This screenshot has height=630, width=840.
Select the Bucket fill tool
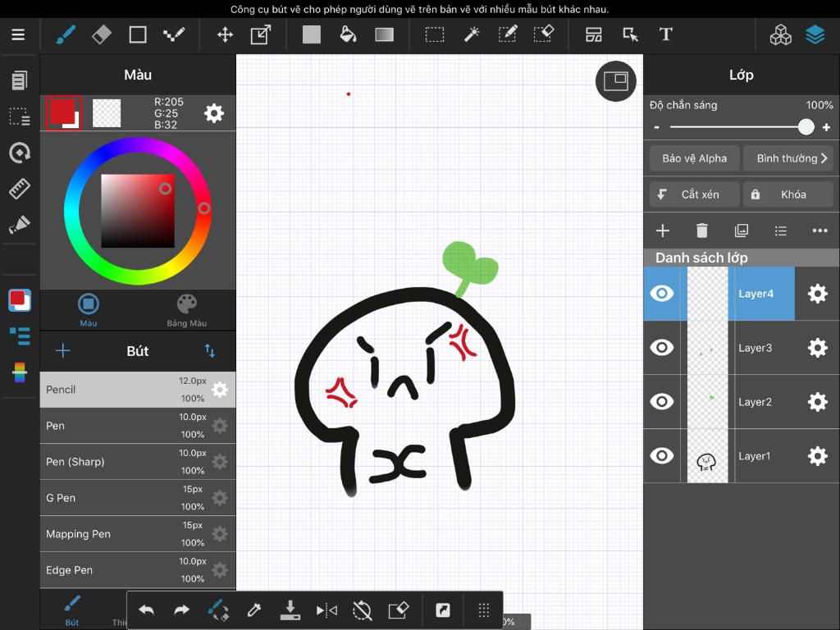348,34
